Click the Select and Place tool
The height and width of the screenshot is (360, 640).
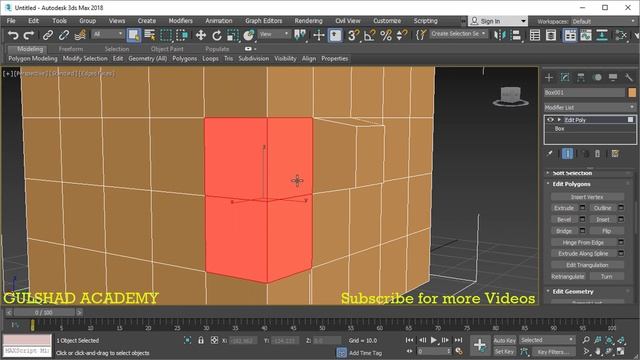click(249, 35)
